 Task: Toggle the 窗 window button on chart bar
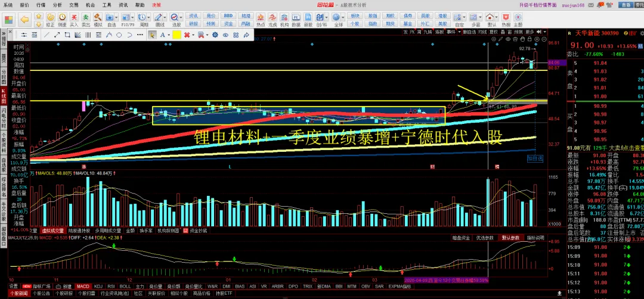pos(510,32)
